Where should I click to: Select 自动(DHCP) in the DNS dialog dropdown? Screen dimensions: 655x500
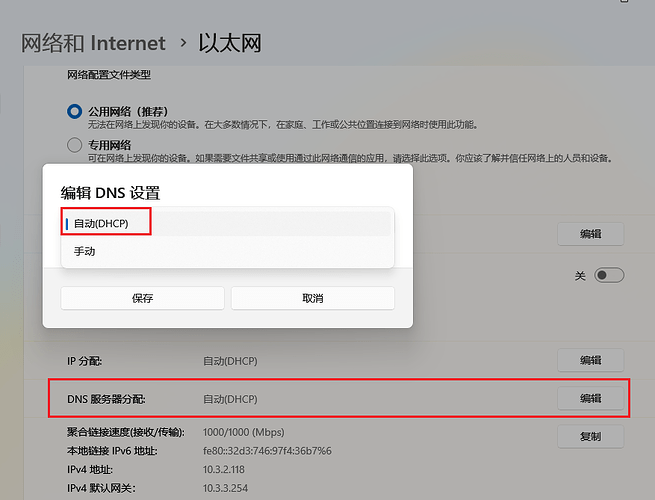point(102,223)
